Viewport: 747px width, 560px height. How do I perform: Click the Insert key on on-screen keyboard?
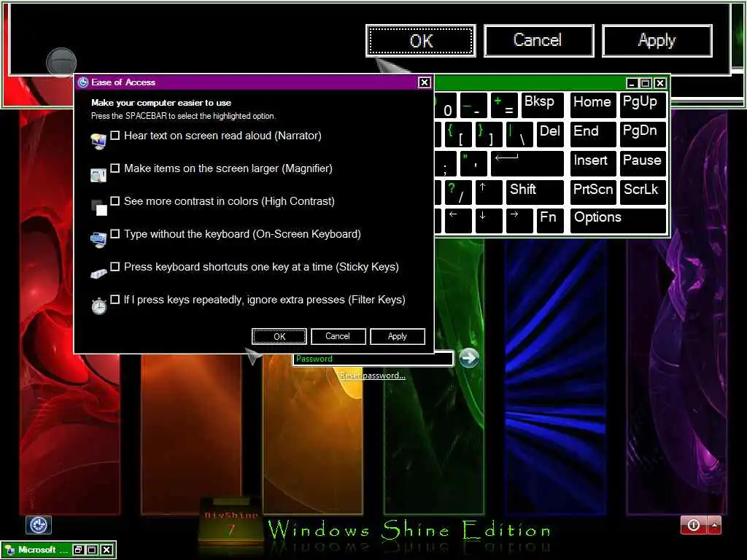593,163
